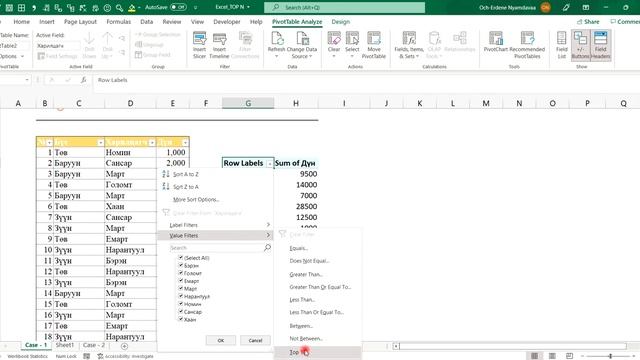Click the Sort Z to A icon
This screenshot has height=360, width=640.
pos(166,187)
